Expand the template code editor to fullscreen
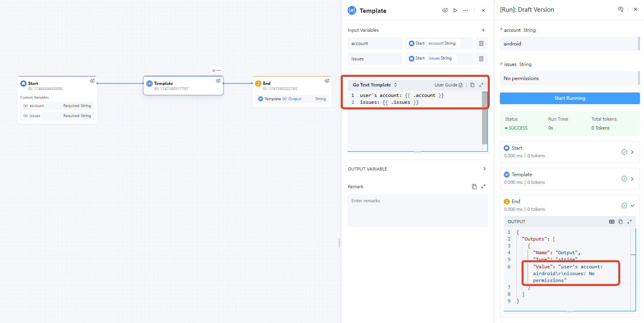Screen dimensions: 644x323 point(481,85)
